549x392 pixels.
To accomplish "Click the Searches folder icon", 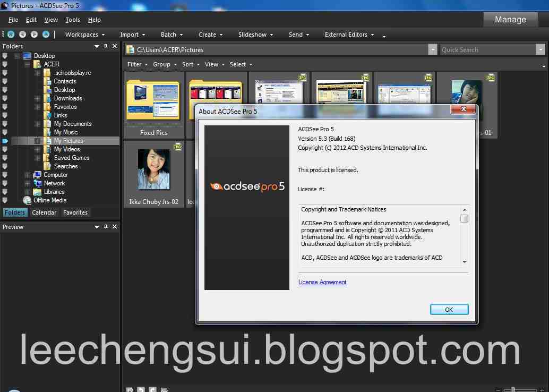I will click(x=47, y=166).
